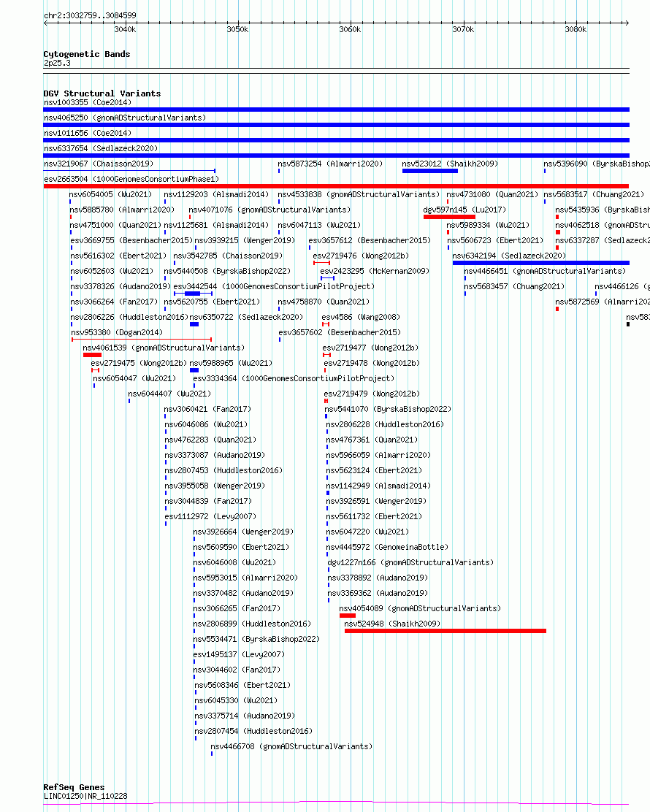
Task: Click nsv5988965 (Wu2021) blue block
Action: tap(194, 370)
